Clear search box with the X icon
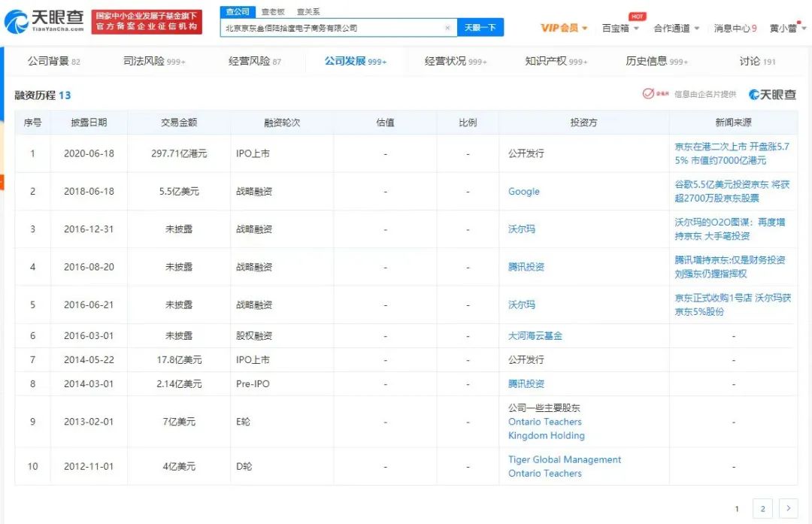The height and width of the screenshot is (524, 812). click(x=447, y=28)
